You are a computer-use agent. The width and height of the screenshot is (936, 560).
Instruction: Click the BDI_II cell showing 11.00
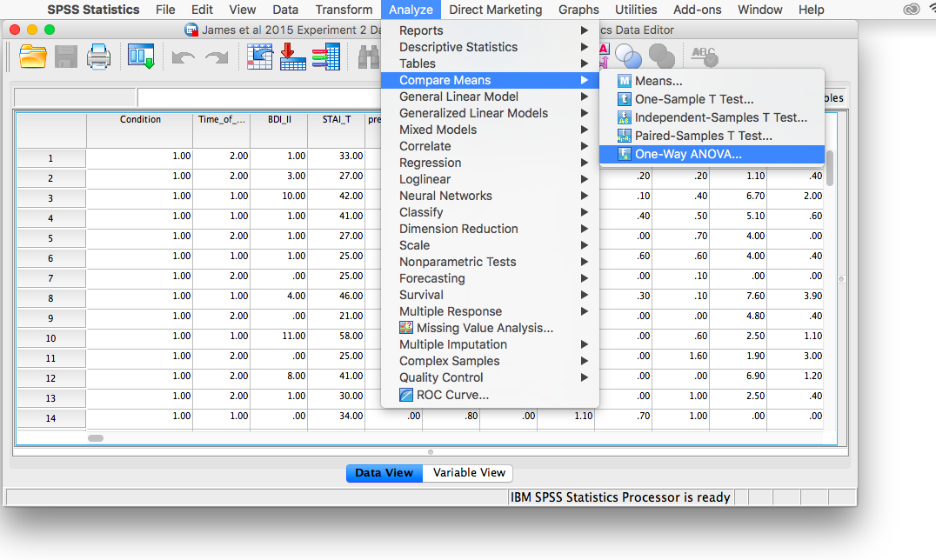coord(279,337)
